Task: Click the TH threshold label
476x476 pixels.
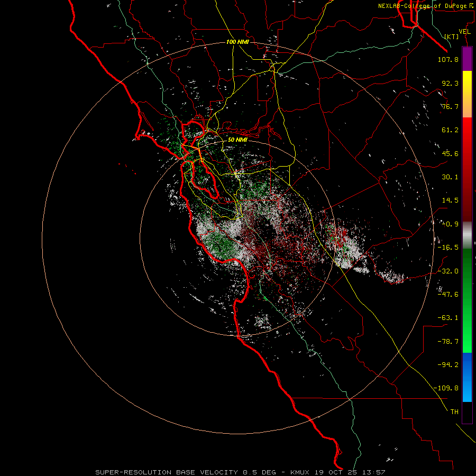Action: tap(454, 412)
